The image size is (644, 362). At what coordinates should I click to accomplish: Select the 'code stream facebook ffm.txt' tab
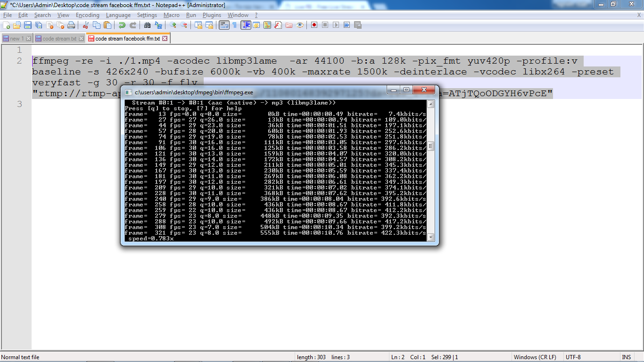pos(127,39)
